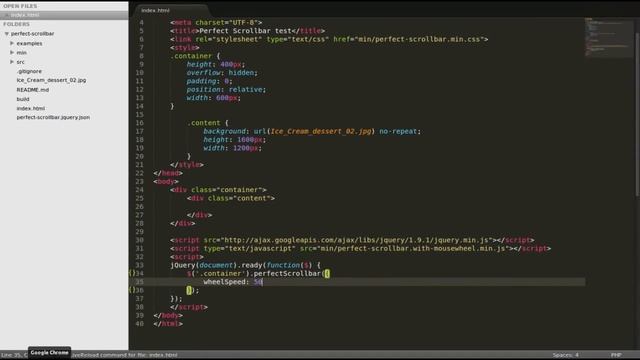Open perfect-scrollbar.jquery.json file

pos(53,117)
